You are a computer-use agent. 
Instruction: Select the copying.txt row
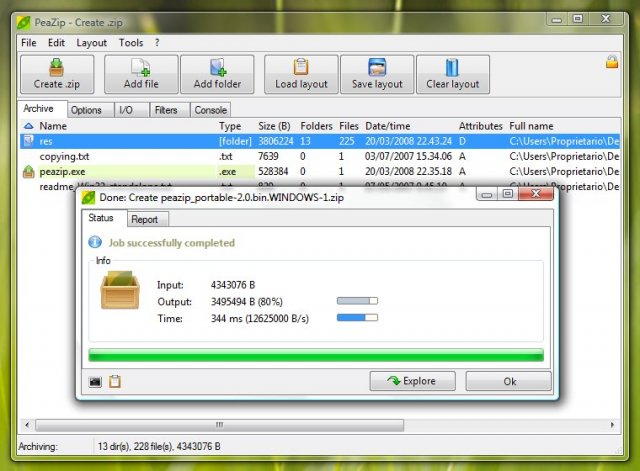320,156
